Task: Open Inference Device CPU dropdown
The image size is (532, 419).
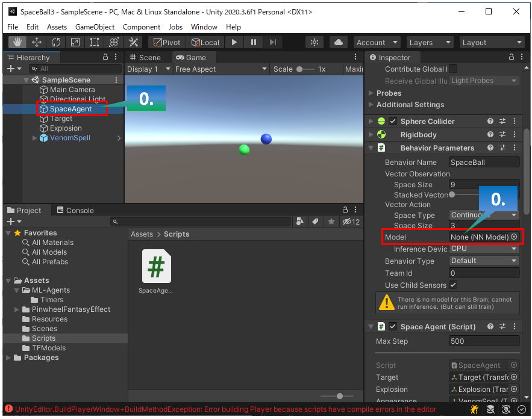Action: (x=484, y=249)
